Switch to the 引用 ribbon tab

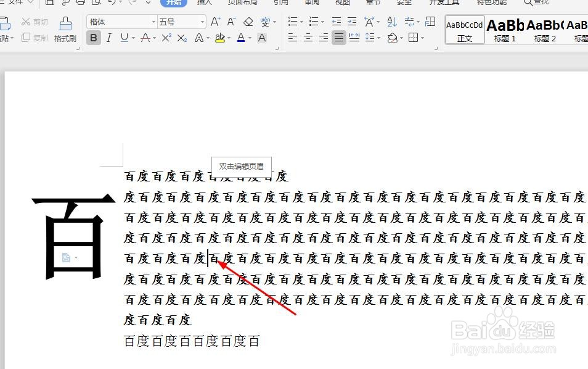[281, 2]
